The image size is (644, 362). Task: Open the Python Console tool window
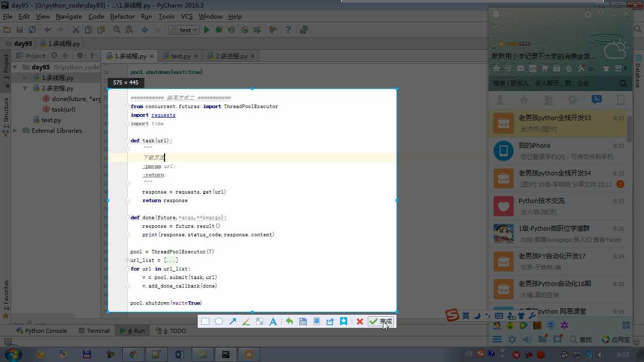click(x=42, y=331)
